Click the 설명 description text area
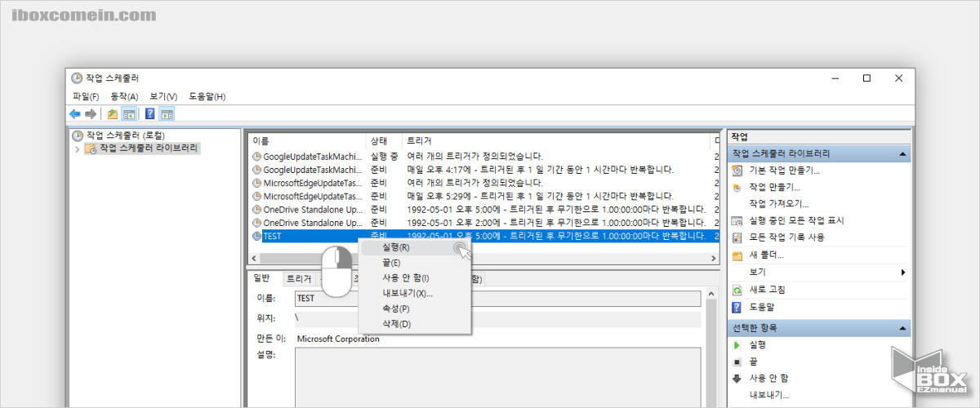Viewport: 980px width, 408px height. click(x=497, y=377)
